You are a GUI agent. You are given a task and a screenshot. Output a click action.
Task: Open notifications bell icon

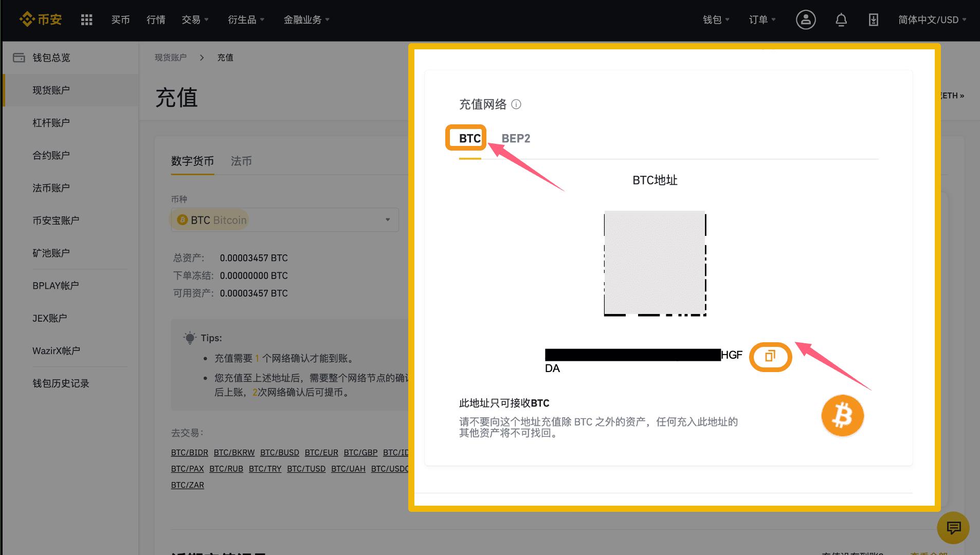coord(841,20)
